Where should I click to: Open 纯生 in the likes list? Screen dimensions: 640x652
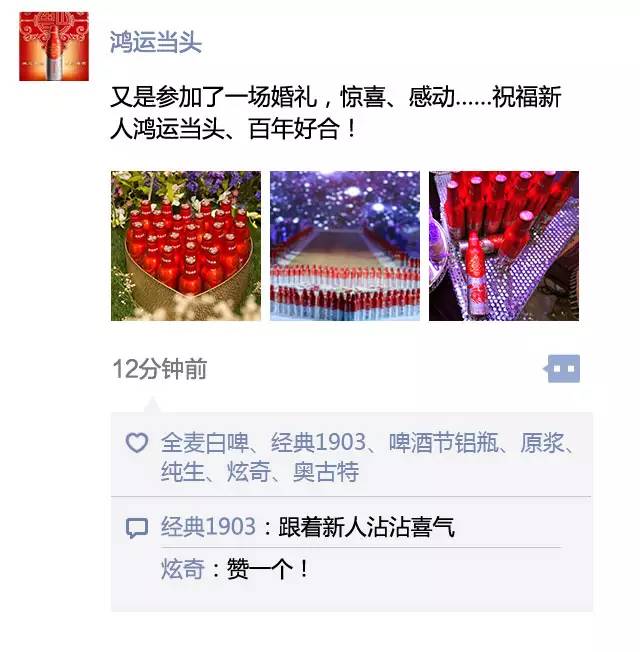183,472
